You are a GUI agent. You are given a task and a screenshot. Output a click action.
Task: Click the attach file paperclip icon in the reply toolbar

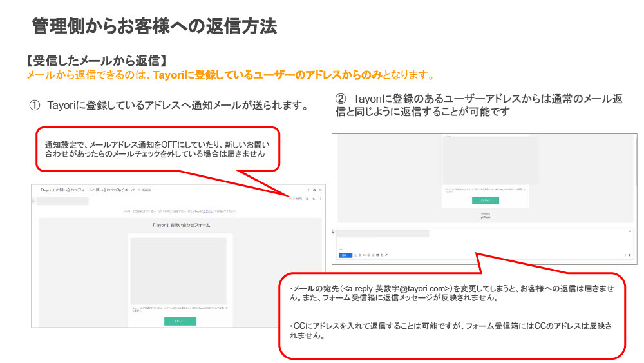[361, 255]
